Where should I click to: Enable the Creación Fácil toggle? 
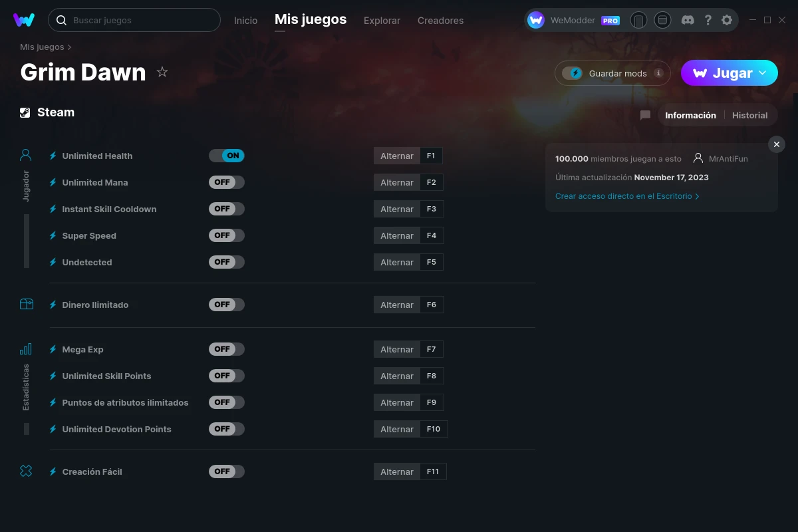click(x=227, y=471)
